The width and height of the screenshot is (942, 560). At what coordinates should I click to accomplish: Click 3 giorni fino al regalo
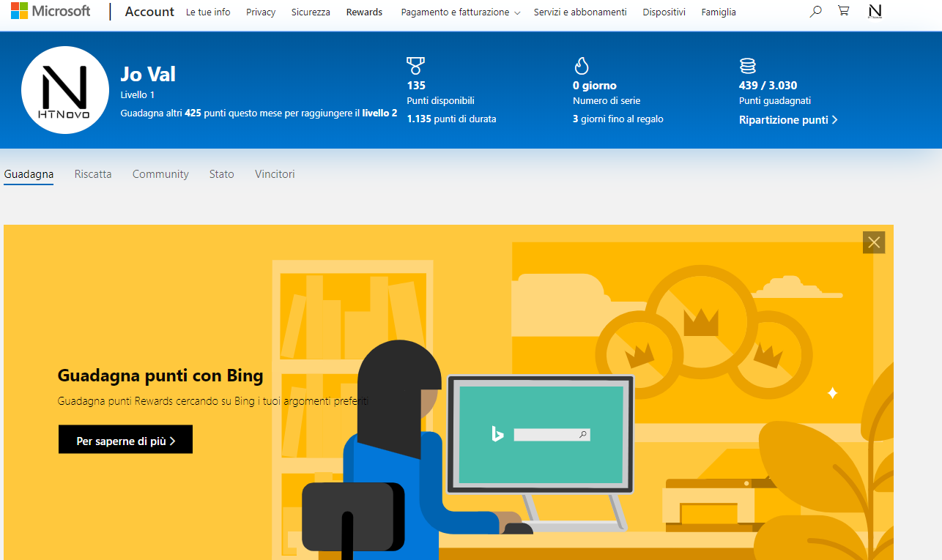[618, 119]
